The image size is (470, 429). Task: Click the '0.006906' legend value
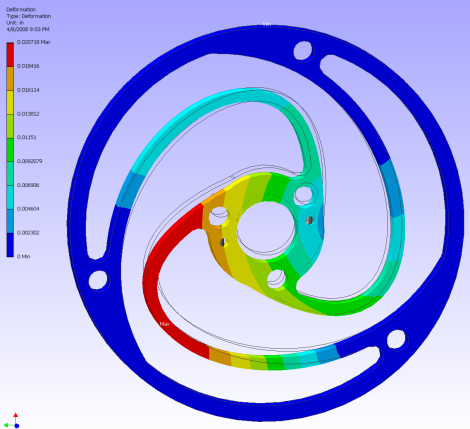pos(28,185)
